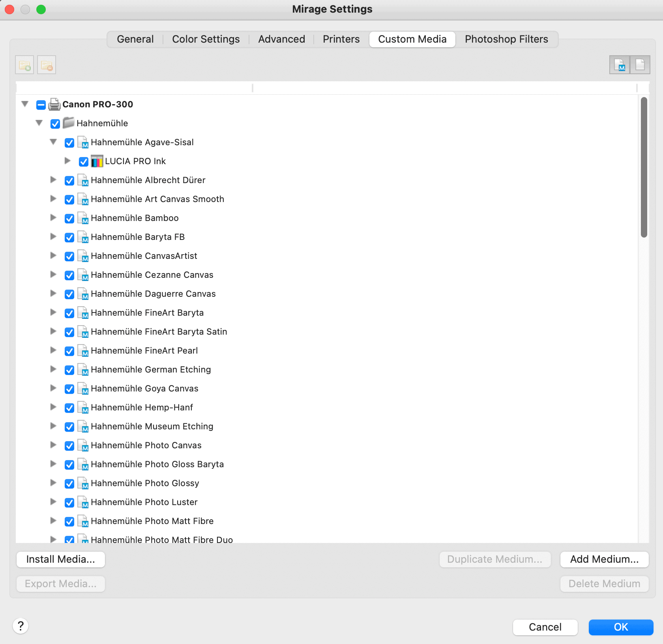The height and width of the screenshot is (644, 663).
Task: Click the media icon beside Hahnemühle Baryta FB
Action: 83,237
